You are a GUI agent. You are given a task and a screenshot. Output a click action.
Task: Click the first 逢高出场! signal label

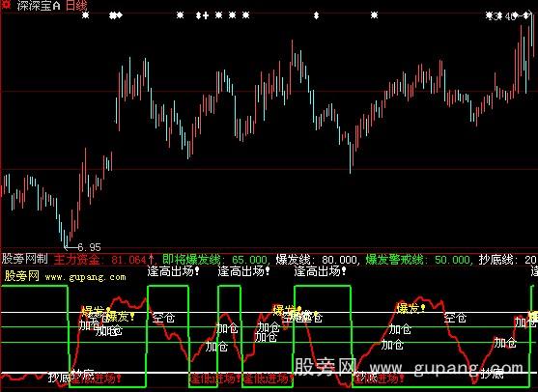[x=173, y=271]
